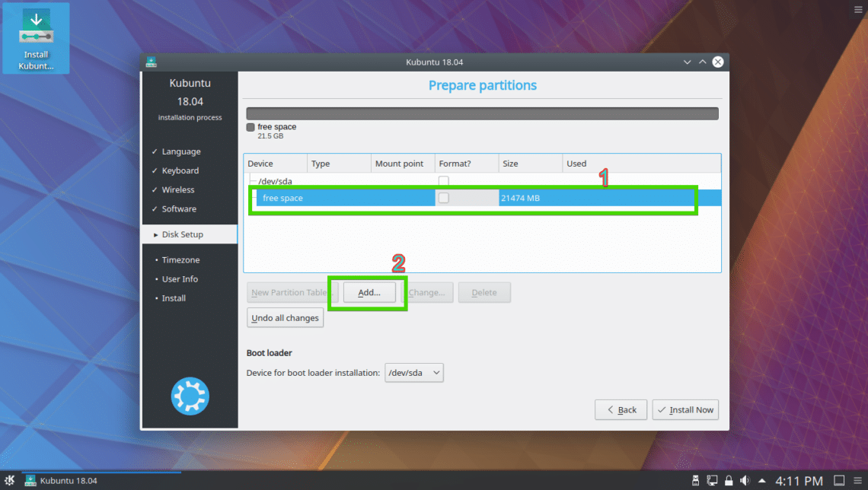Click the Size column header
This screenshot has height=490, width=868.
click(531, 163)
